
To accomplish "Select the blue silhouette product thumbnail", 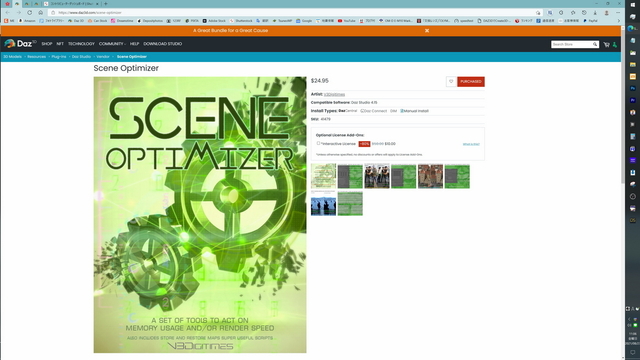I will point(323,203).
